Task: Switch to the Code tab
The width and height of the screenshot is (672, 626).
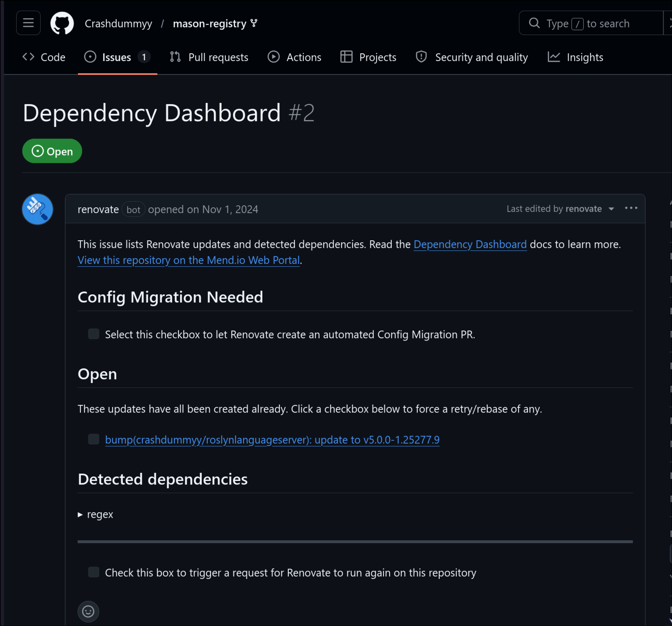Action: coord(44,57)
